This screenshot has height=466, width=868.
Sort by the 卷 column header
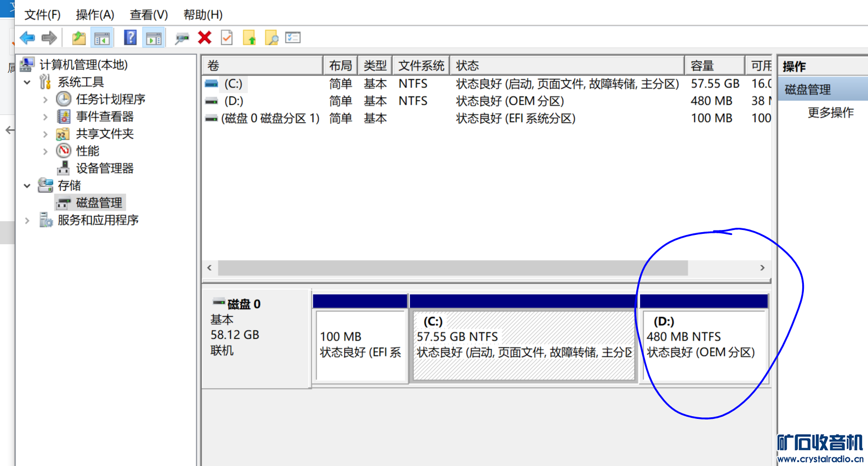click(x=262, y=66)
